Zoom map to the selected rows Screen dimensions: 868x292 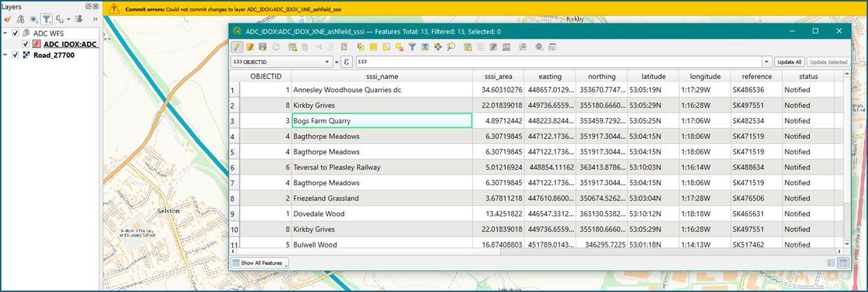[x=450, y=47]
